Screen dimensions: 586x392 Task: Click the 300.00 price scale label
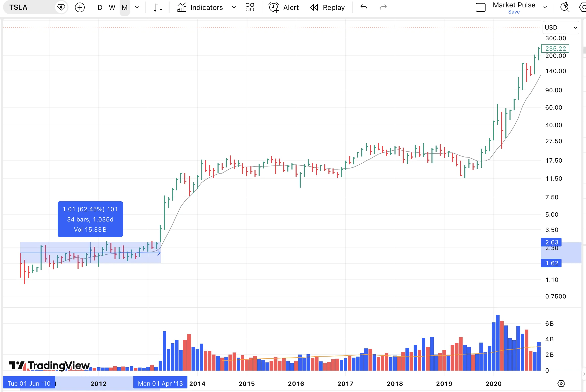pyautogui.click(x=556, y=38)
